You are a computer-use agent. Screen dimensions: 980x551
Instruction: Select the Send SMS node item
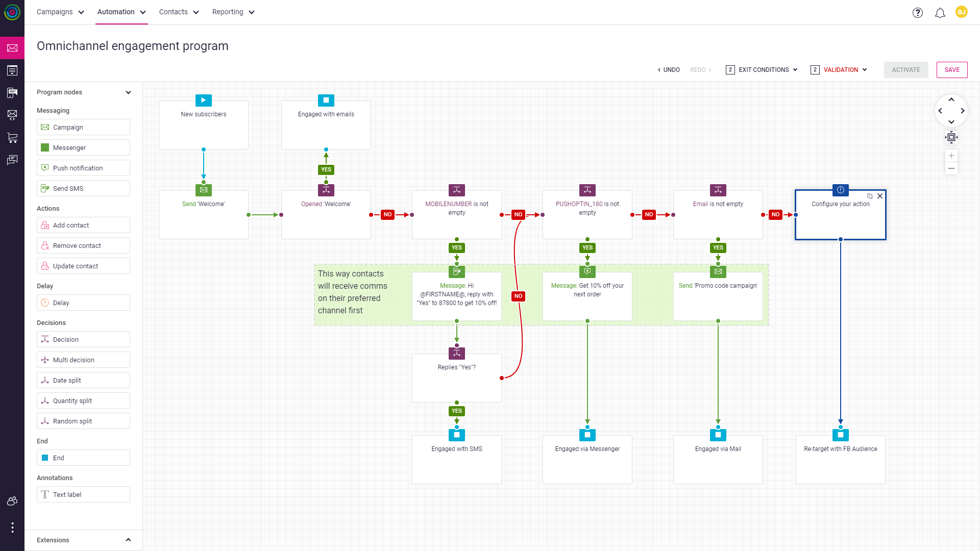click(83, 188)
